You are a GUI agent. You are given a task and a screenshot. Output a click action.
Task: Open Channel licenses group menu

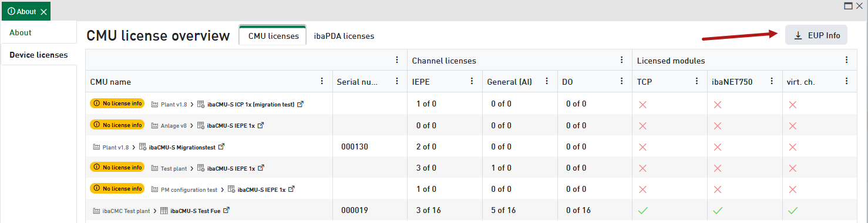[622, 60]
